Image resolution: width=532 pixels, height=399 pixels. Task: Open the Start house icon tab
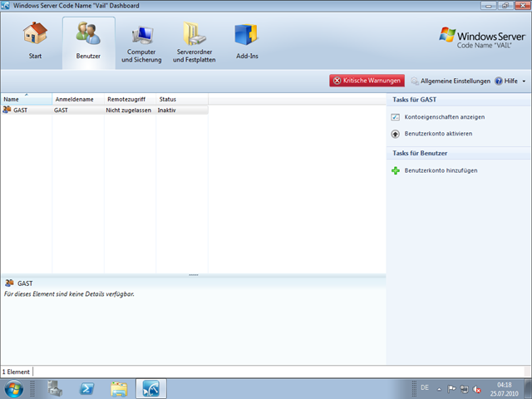coord(35,33)
